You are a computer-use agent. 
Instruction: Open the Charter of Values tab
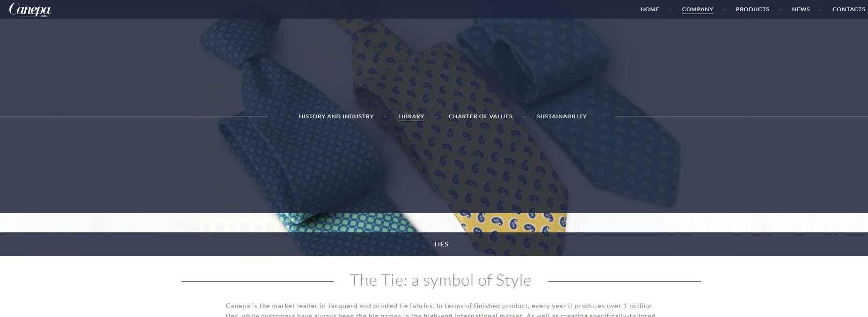[x=480, y=116]
